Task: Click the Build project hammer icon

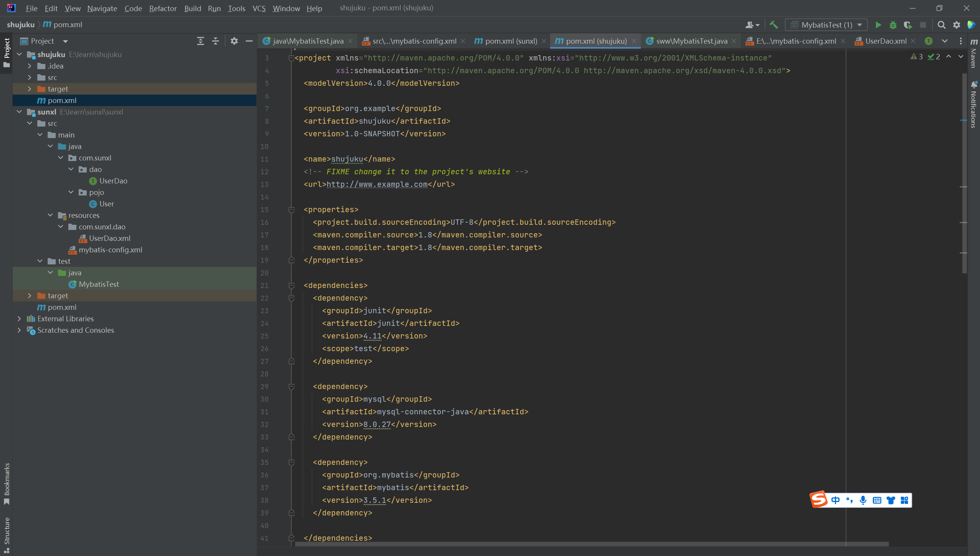Action: [x=774, y=25]
